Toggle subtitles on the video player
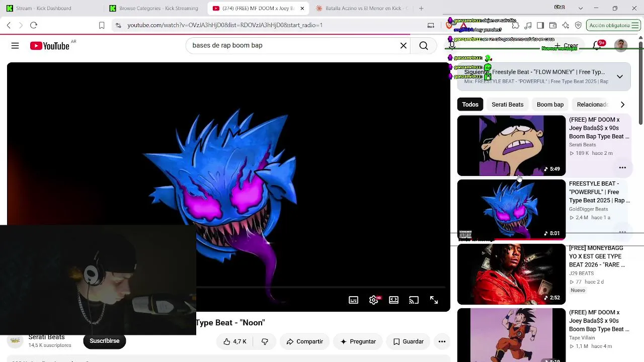 pos(354,300)
